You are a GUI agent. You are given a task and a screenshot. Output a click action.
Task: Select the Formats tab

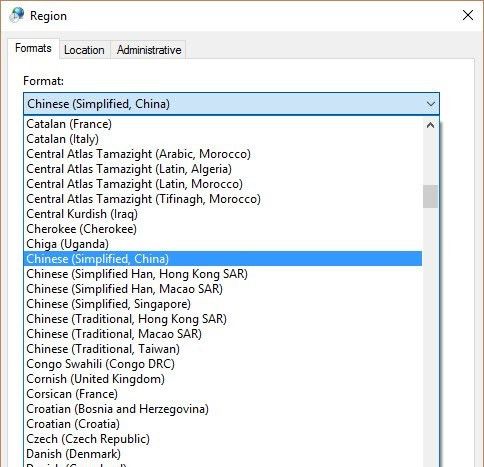point(33,49)
